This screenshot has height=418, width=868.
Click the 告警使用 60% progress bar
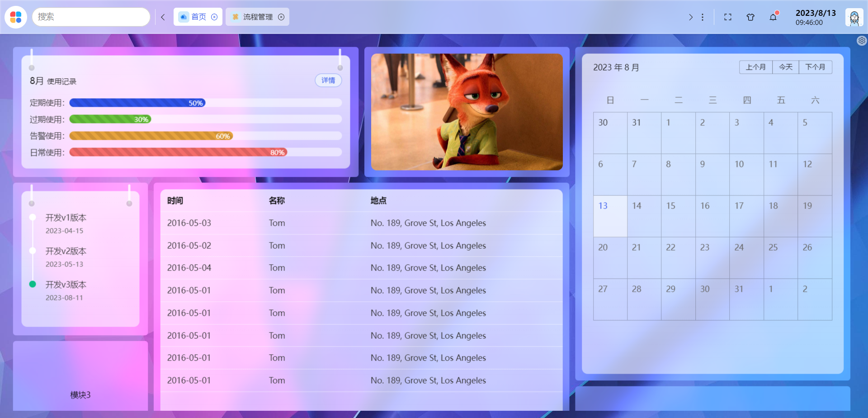(206, 136)
